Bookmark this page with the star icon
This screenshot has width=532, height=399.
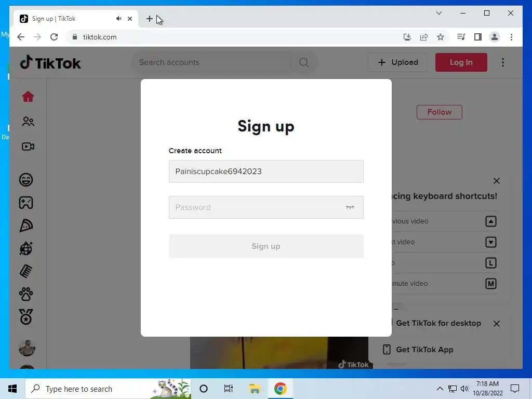[441, 37]
